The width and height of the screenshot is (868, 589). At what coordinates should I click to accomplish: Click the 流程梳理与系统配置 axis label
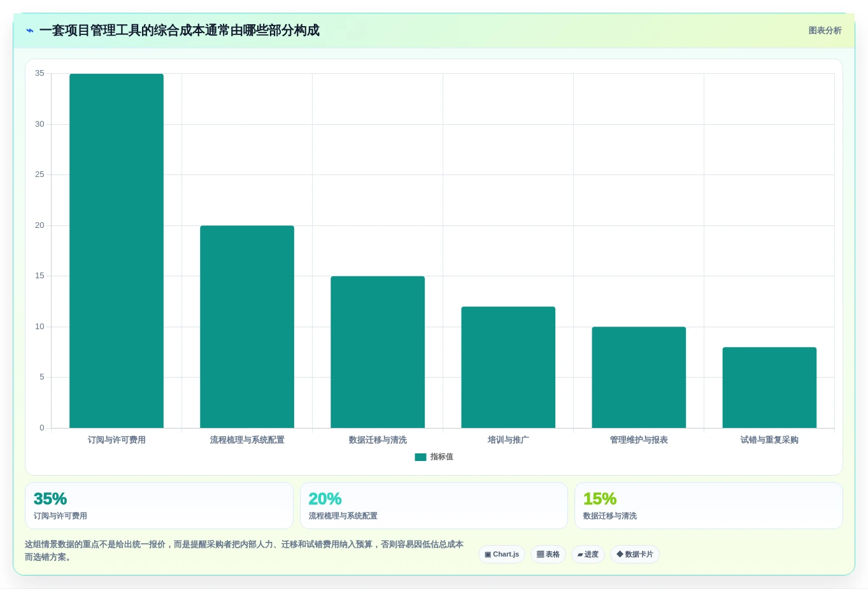pos(247,440)
